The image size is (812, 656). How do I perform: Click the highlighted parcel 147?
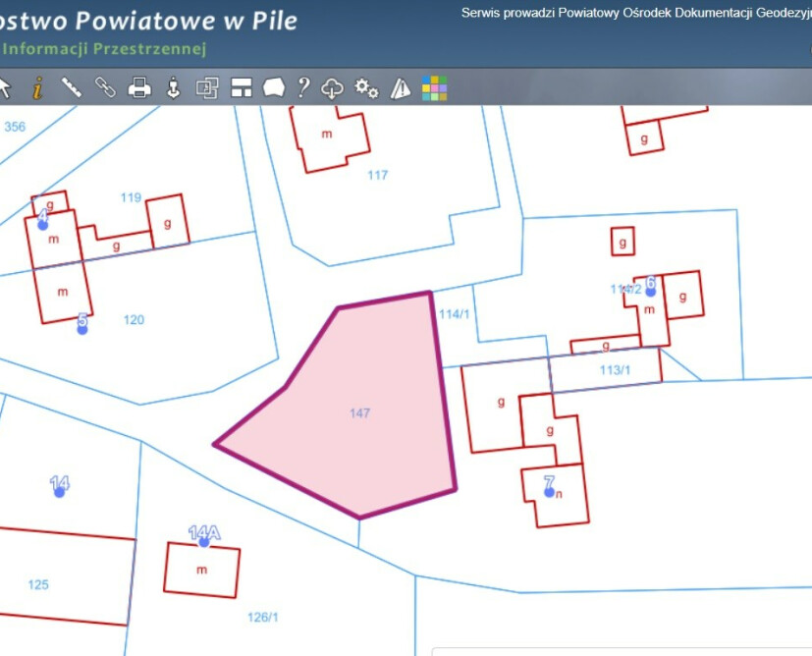359,413
